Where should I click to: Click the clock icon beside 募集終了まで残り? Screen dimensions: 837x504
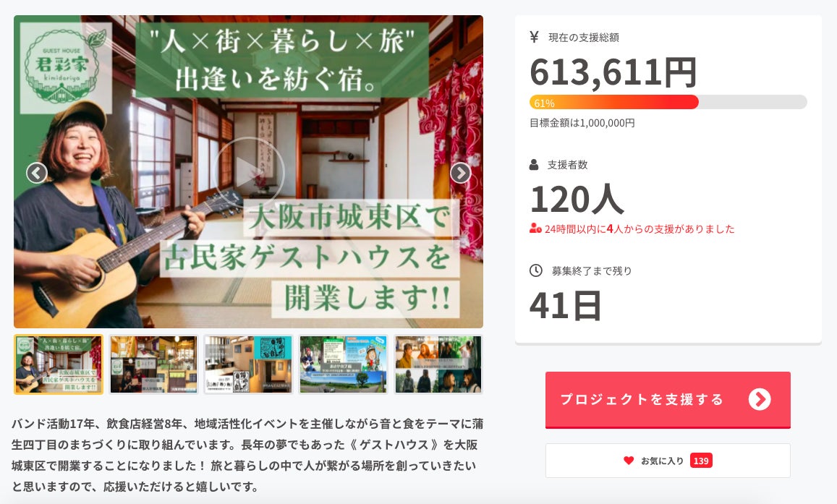coord(535,271)
